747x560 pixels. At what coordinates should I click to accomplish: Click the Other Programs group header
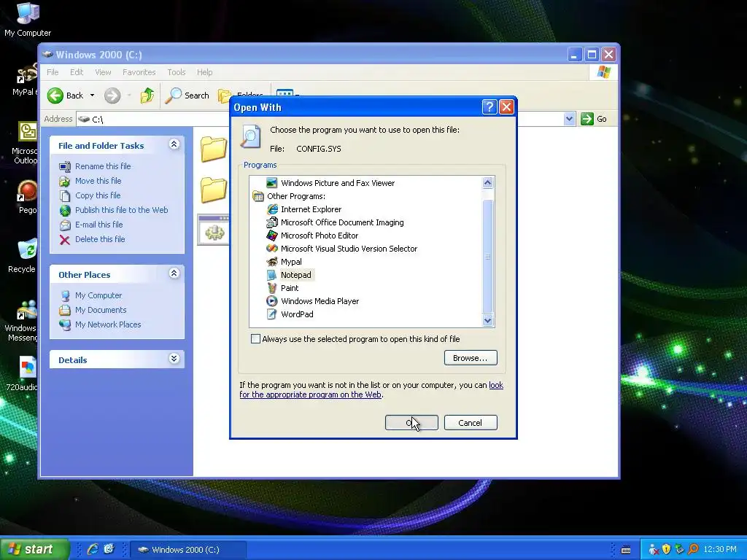pyautogui.click(x=289, y=196)
